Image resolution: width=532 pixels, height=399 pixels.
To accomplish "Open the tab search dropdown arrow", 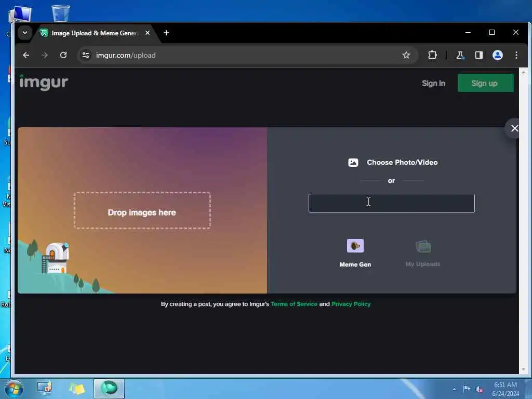I will click(x=25, y=33).
